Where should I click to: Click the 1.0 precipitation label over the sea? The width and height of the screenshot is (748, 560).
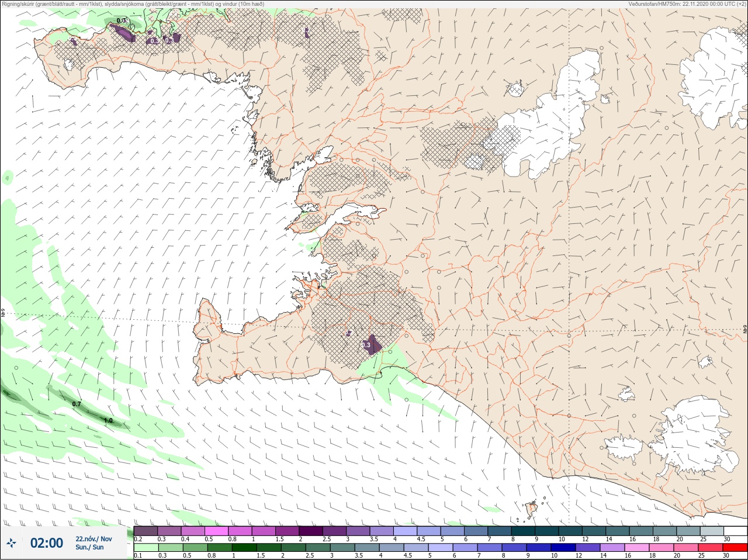(108, 421)
